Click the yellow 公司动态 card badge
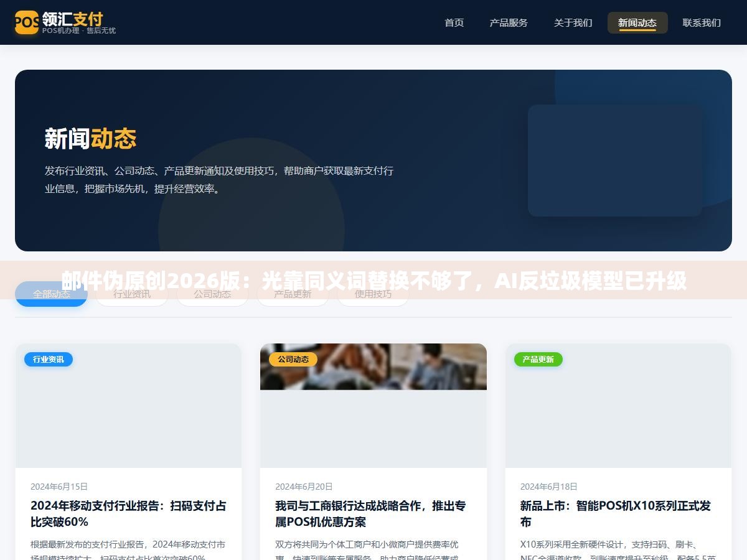Image resolution: width=747 pixels, height=560 pixels. point(293,359)
